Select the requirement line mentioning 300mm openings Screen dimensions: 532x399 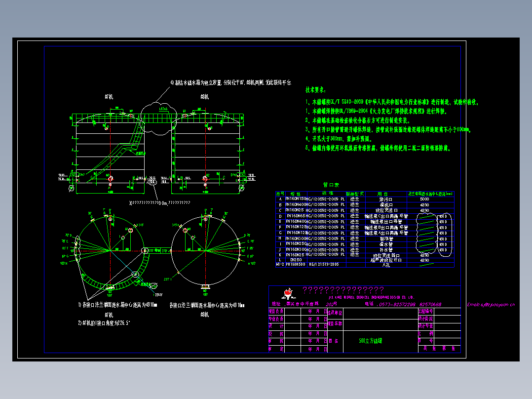tap(339, 139)
